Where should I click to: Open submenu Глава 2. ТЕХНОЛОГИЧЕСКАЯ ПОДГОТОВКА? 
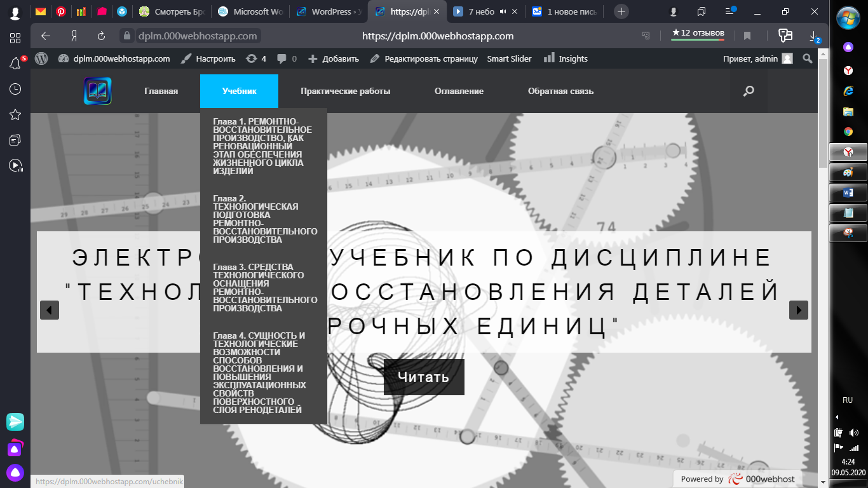click(264, 219)
